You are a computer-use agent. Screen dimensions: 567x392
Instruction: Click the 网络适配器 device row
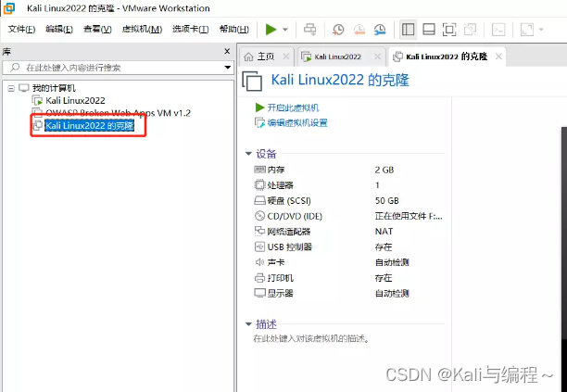coord(349,232)
